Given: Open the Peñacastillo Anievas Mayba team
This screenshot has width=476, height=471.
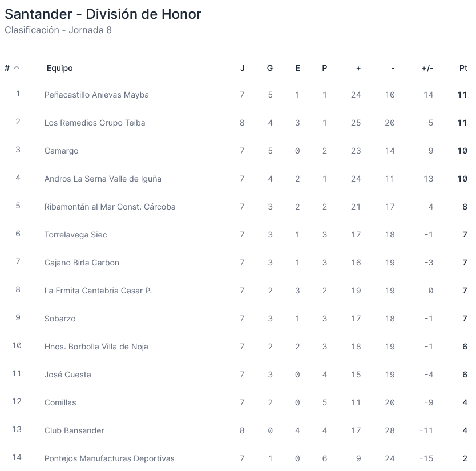Looking at the screenshot, I should click(96, 95).
